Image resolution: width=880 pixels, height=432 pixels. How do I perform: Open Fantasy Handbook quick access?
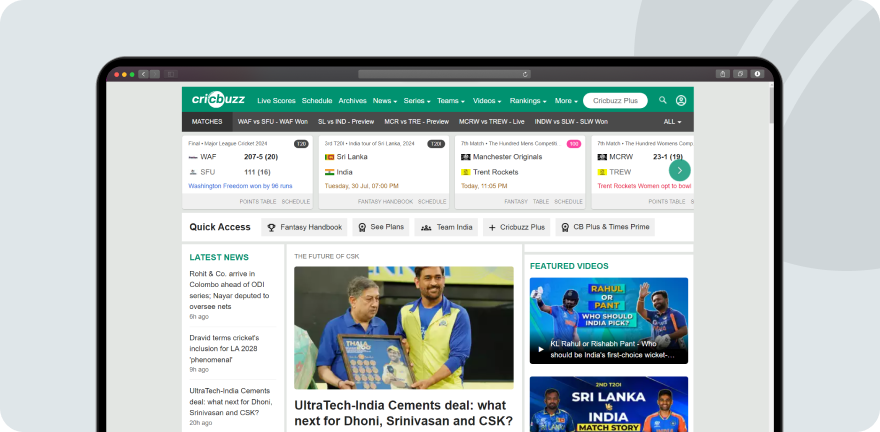(304, 227)
